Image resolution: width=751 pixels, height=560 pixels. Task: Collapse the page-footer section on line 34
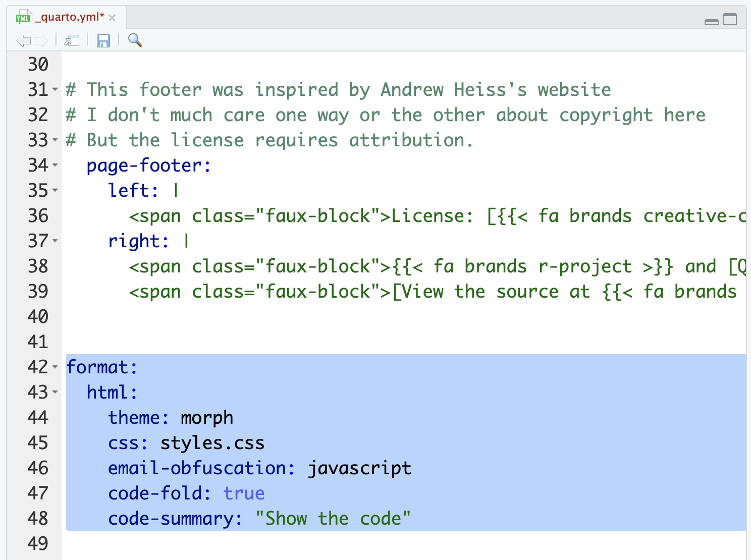pyautogui.click(x=55, y=165)
